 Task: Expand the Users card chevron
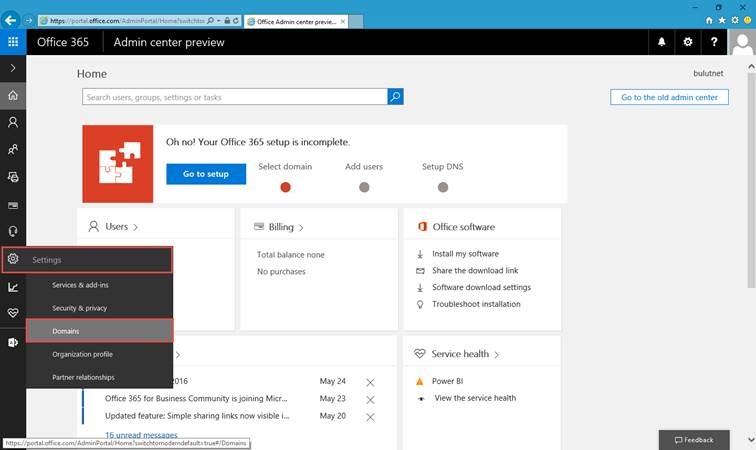click(x=135, y=227)
